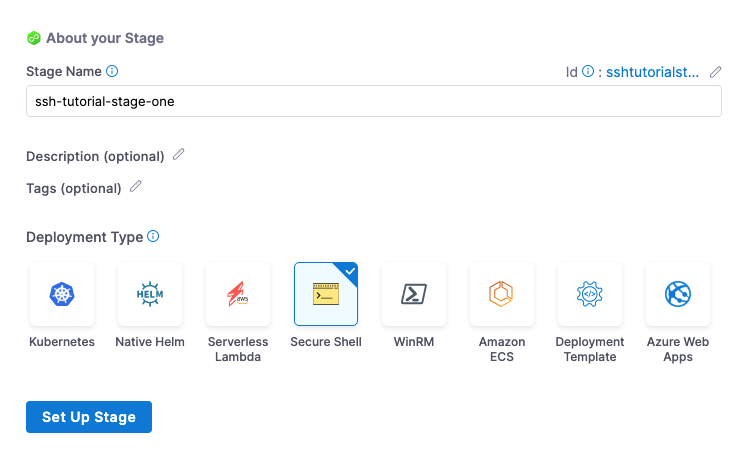Expand the Tags (optional) section
Viewport: 750px width, 459px height.
(73, 188)
